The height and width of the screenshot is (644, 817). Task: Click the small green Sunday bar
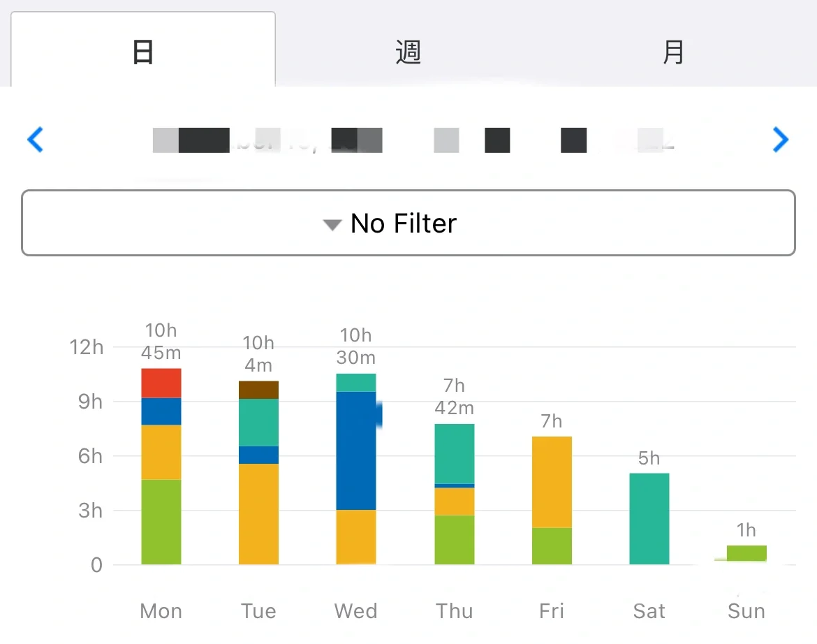(746, 554)
